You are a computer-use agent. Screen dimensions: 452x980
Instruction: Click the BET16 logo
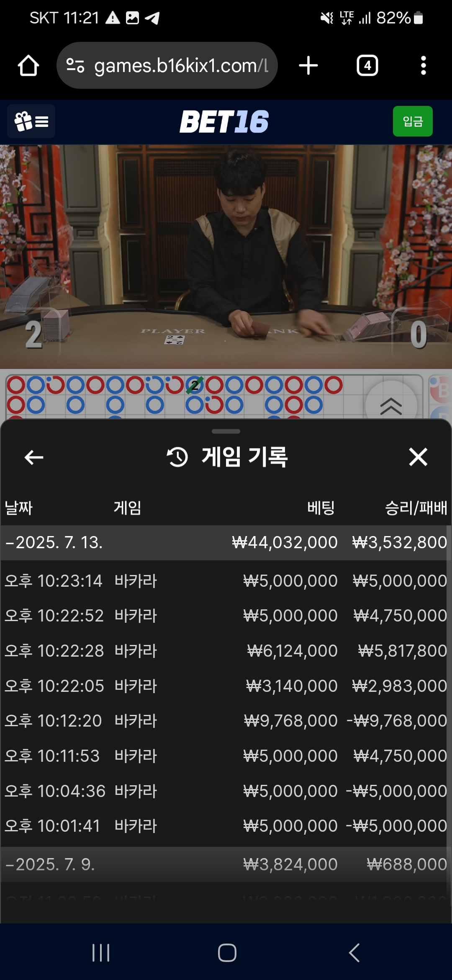tap(224, 122)
